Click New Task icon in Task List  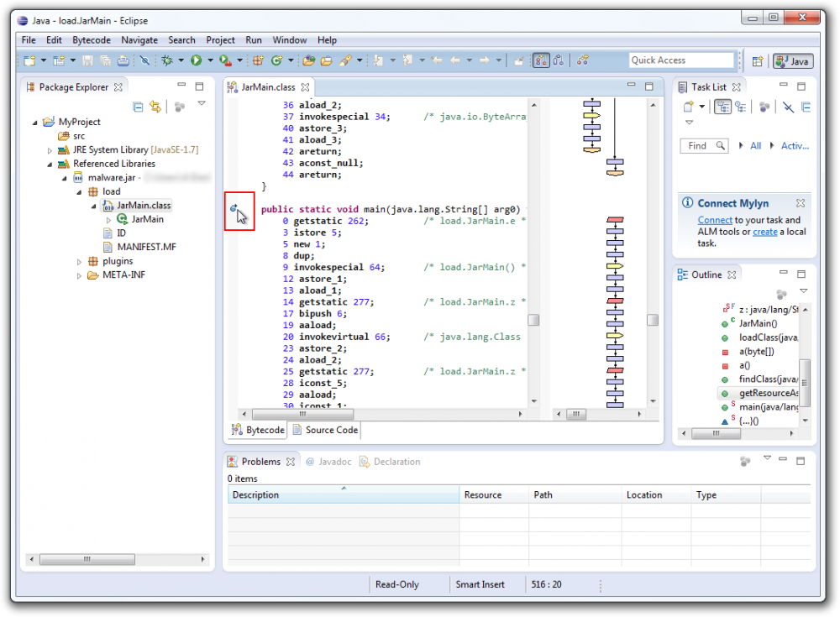tap(688, 107)
